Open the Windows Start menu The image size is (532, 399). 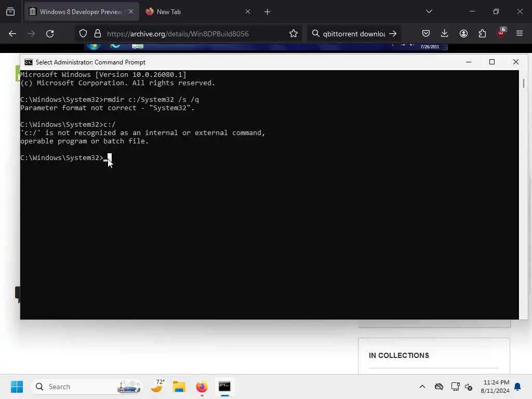tap(17, 387)
